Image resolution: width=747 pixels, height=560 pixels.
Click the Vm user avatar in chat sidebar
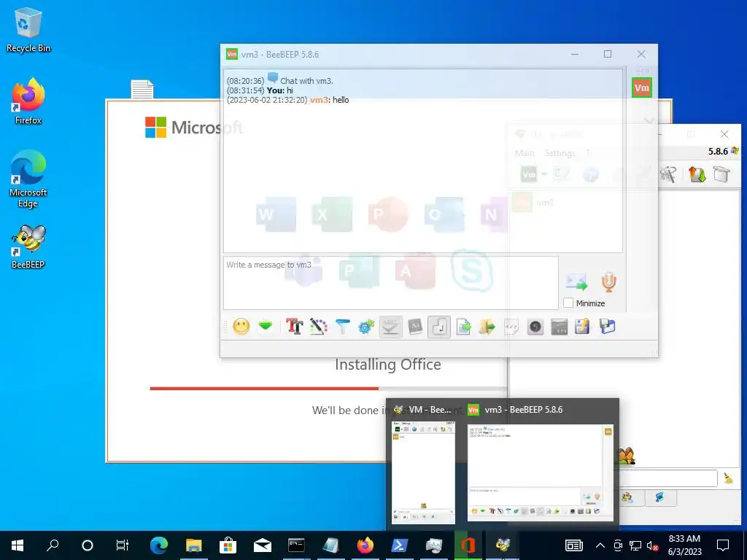click(x=641, y=87)
